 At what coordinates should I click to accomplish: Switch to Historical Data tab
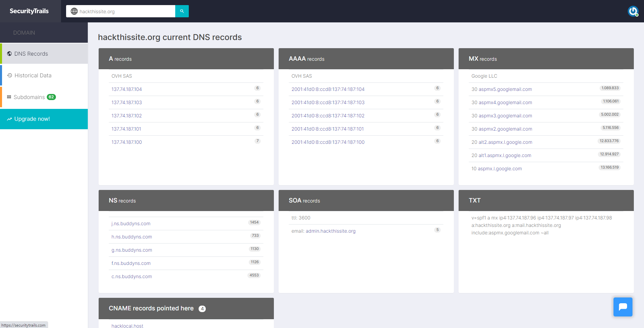(44, 75)
